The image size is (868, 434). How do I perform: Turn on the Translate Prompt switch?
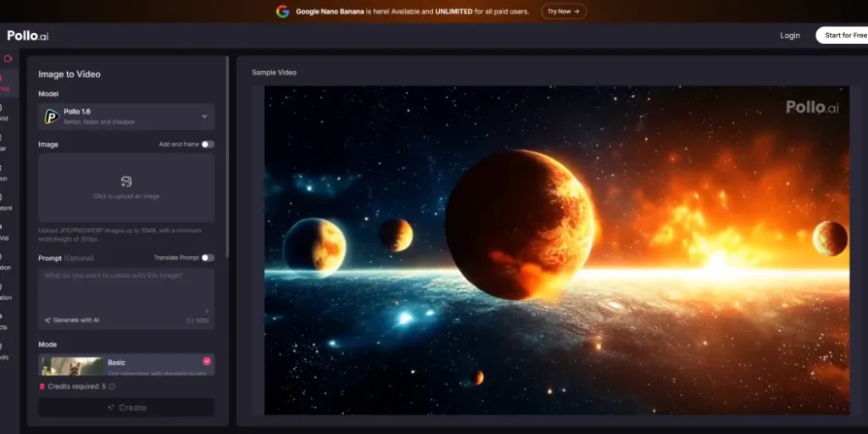click(208, 258)
